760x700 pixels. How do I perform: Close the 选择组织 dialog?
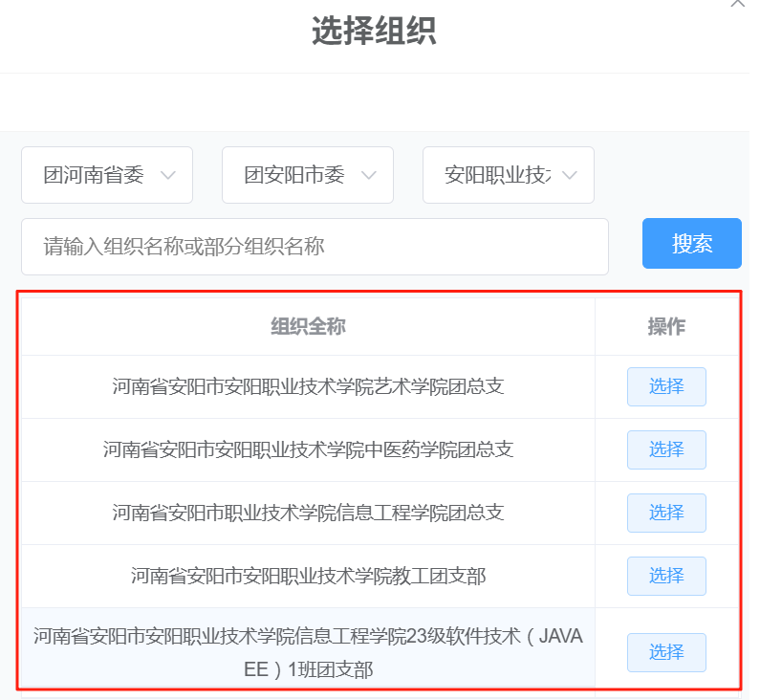tap(738, 4)
